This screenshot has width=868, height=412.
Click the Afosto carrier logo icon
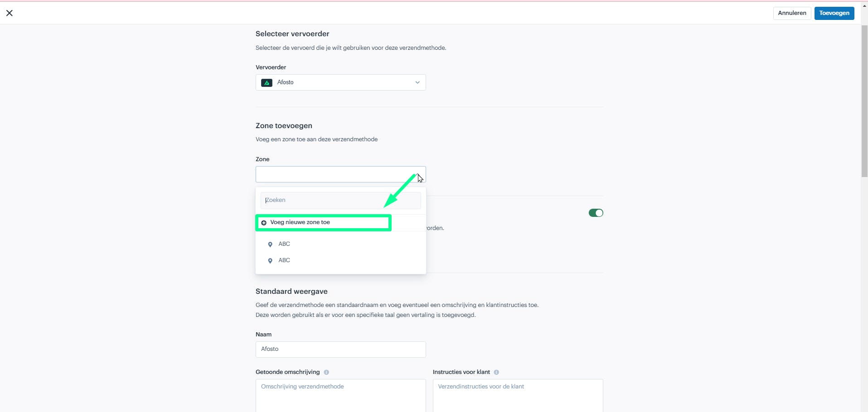pyautogui.click(x=267, y=82)
